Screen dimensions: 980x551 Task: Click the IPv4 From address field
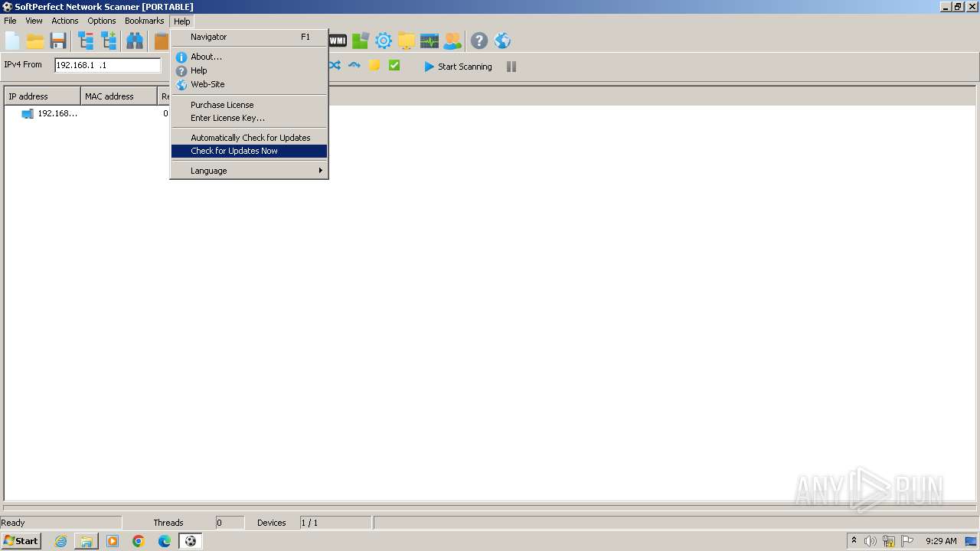click(108, 65)
